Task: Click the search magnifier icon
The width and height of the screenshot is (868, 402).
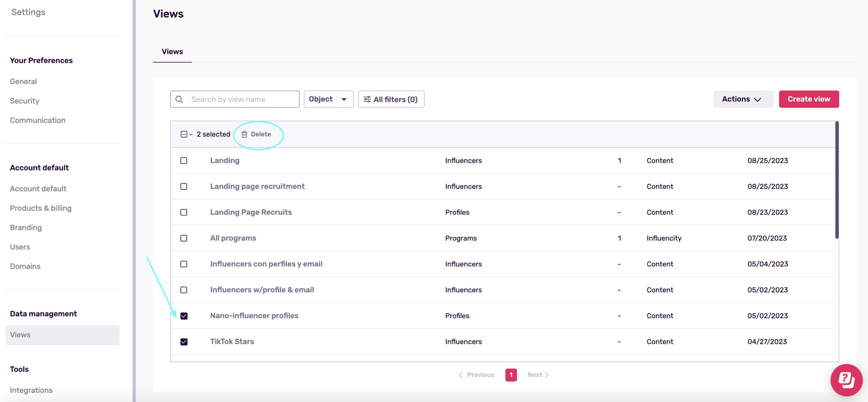Action: tap(179, 99)
